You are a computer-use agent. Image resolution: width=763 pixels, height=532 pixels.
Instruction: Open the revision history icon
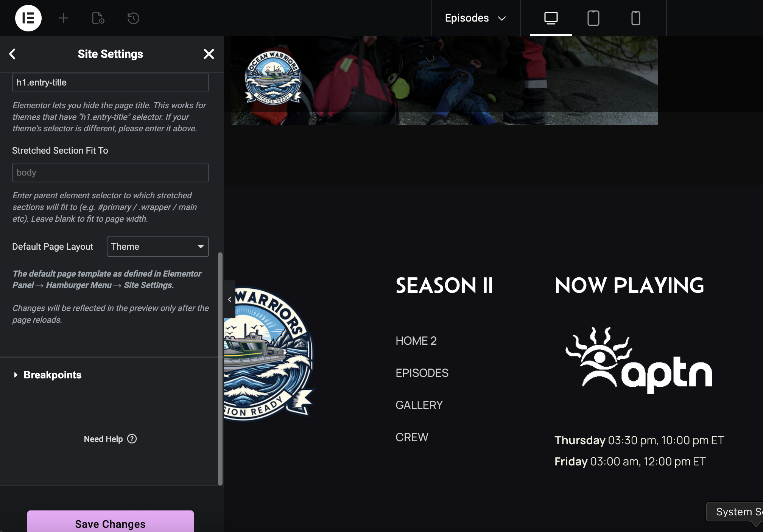pyautogui.click(x=133, y=18)
